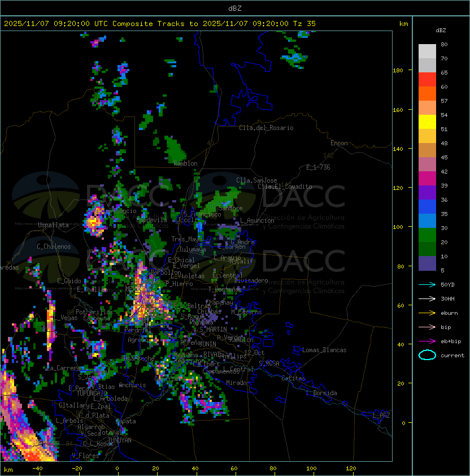Image resolution: width=470 pixels, height=476 pixels.
Task: Click the cyan 50YD arrow icon
Action: click(x=427, y=284)
